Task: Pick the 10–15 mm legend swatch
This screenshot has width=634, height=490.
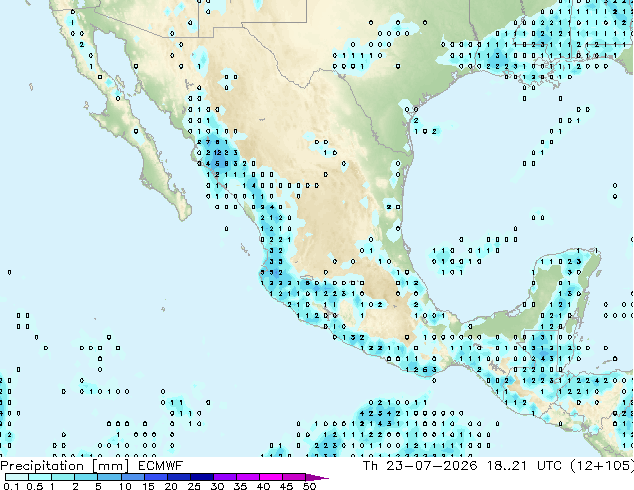Action: (132, 477)
